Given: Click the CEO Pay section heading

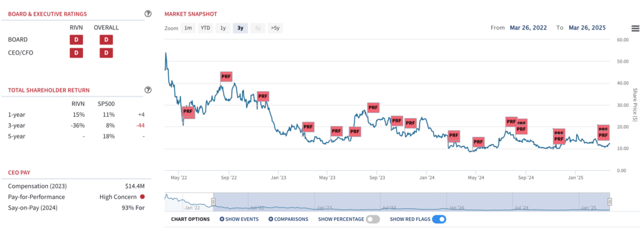Looking at the screenshot, I should click(19, 173).
